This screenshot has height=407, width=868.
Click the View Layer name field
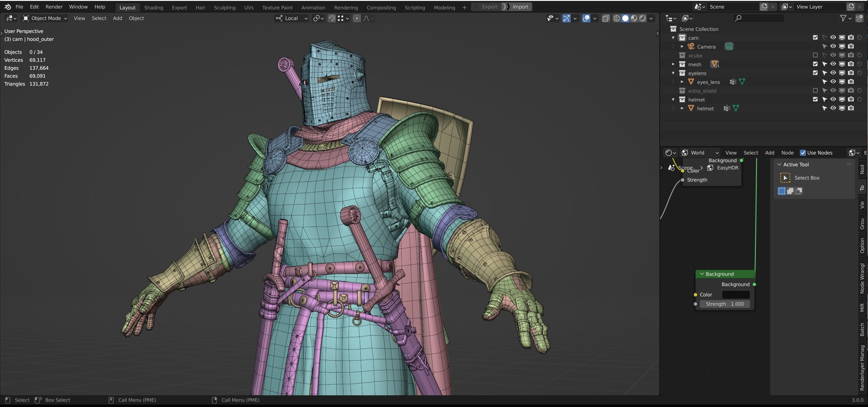[x=819, y=7]
